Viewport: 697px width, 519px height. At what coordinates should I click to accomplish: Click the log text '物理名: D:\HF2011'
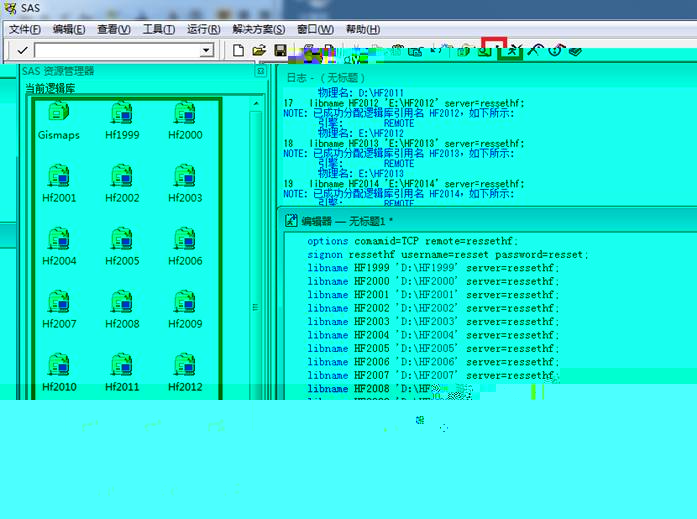click(x=361, y=93)
